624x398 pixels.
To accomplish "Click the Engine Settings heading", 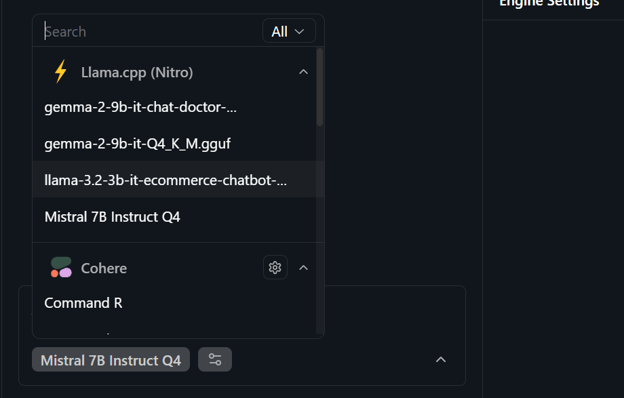I will point(549,3).
